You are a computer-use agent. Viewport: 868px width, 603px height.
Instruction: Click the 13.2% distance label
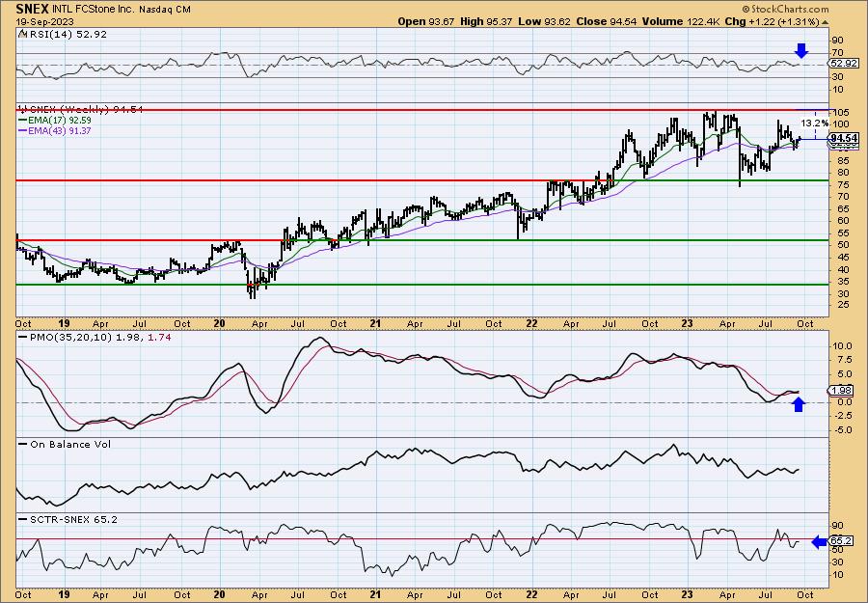[815, 123]
